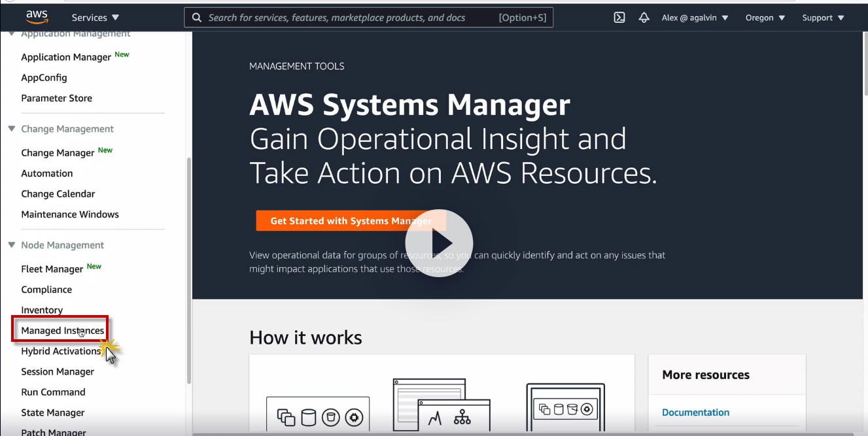Viewport: 868px width, 436px height.
Task: Click Get Started with Systems Manager button
Action: 351,221
